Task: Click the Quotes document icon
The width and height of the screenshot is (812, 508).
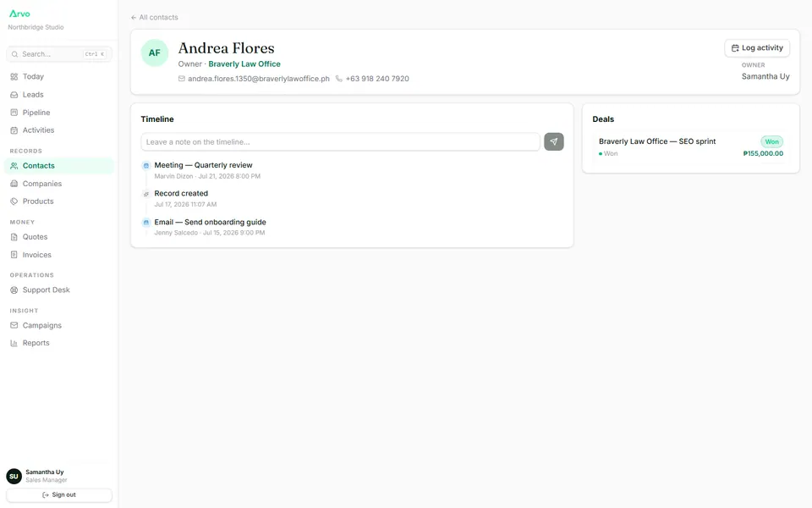Action: [14, 237]
